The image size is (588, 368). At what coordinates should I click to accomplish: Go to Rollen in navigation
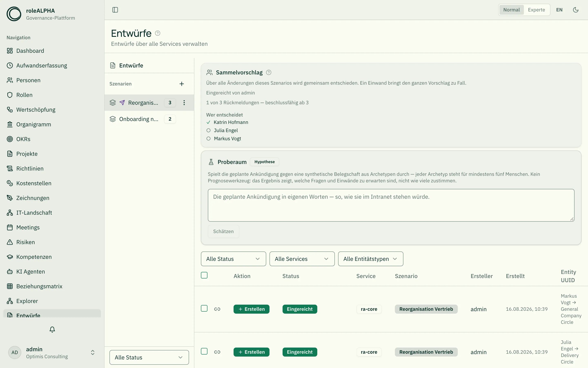coord(52,95)
